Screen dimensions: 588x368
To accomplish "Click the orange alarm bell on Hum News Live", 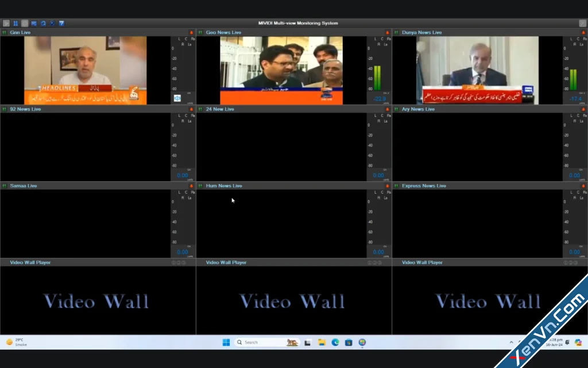I will pos(388,186).
